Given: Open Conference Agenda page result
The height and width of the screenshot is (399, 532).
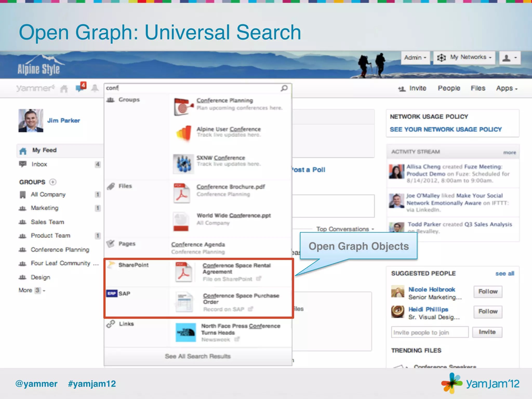Looking at the screenshot, I should click(x=198, y=244).
